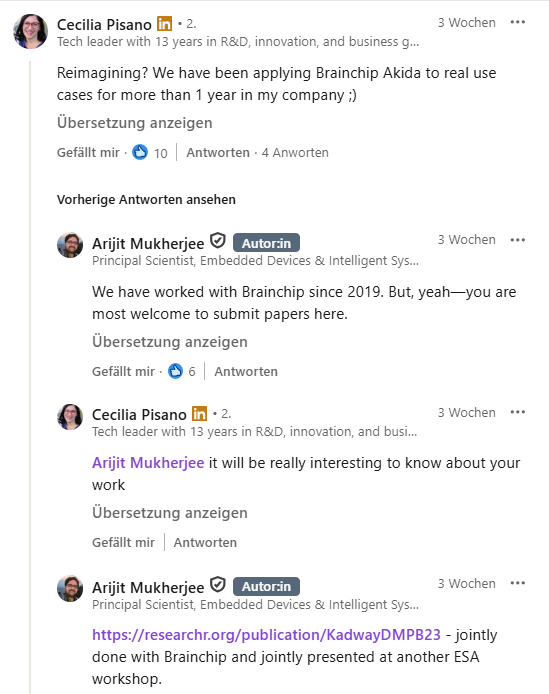Click Gefällt mir under Cecilia's second comment
The image size is (549, 694).
(x=124, y=542)
